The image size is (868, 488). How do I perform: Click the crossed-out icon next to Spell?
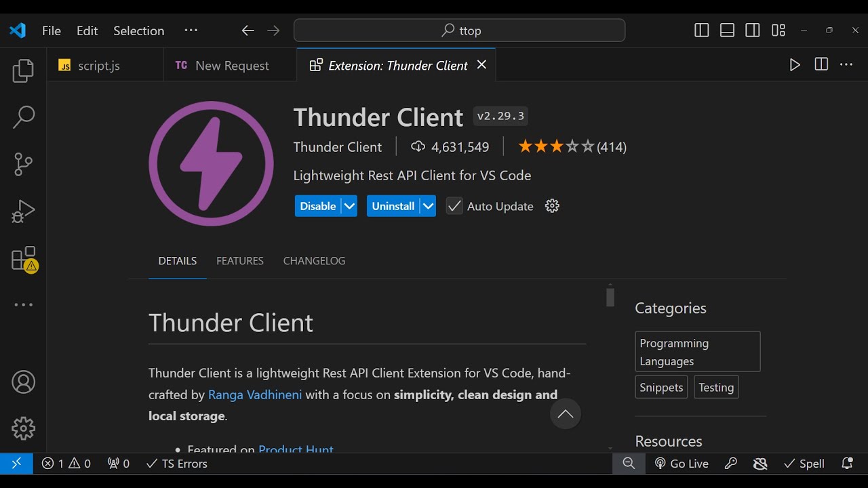760,464
